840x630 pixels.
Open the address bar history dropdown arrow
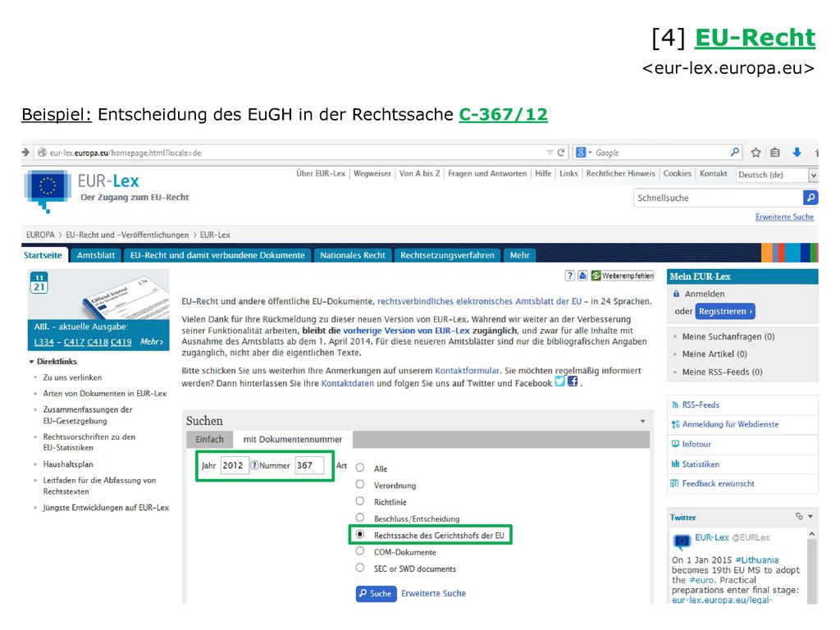(550, 152)
